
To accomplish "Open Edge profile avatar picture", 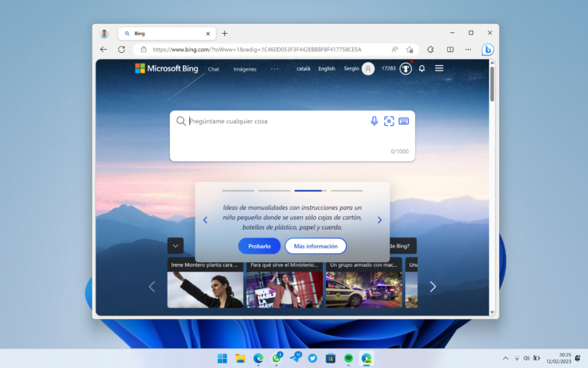I will 104,34.
